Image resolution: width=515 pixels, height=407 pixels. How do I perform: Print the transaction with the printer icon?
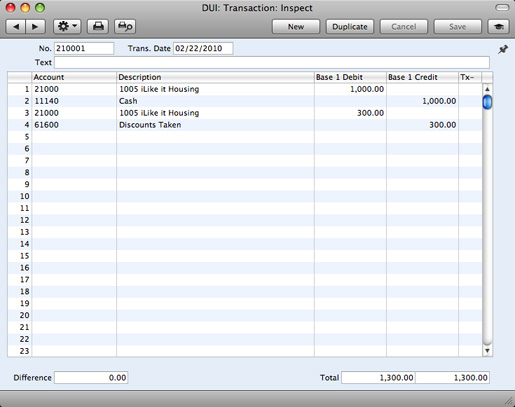click(98, 27)
